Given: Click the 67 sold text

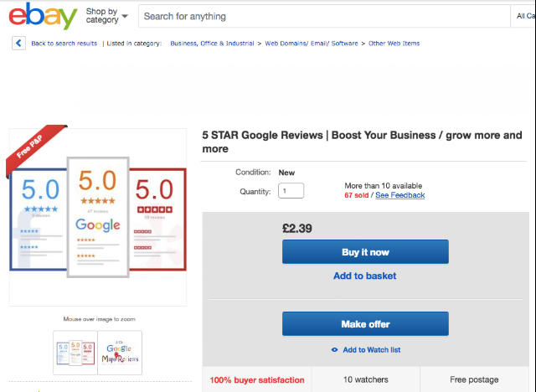Looking at the screenshot, I should pos(356,195).
